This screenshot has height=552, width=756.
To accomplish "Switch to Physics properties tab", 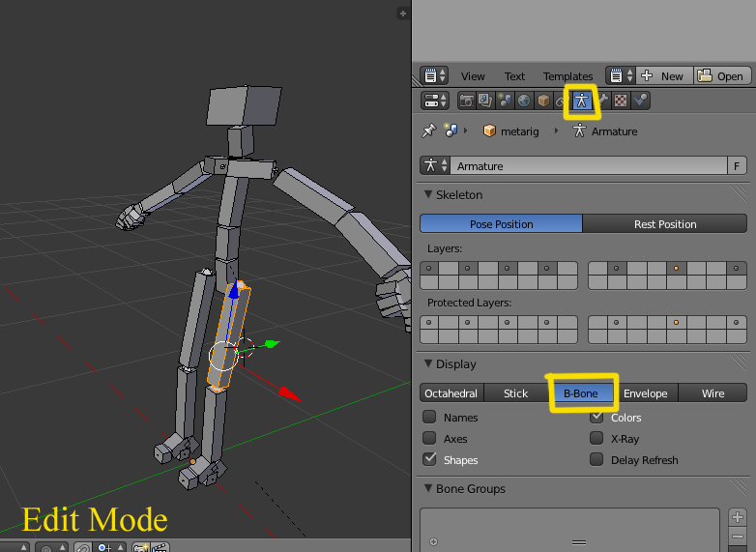I will (x=641, y=101).
